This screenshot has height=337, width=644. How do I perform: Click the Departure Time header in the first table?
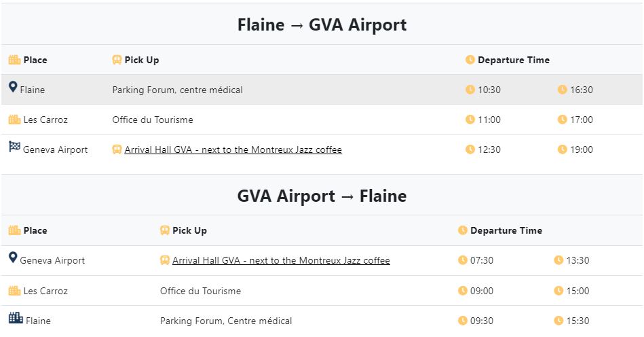click(x=514, y=60)
